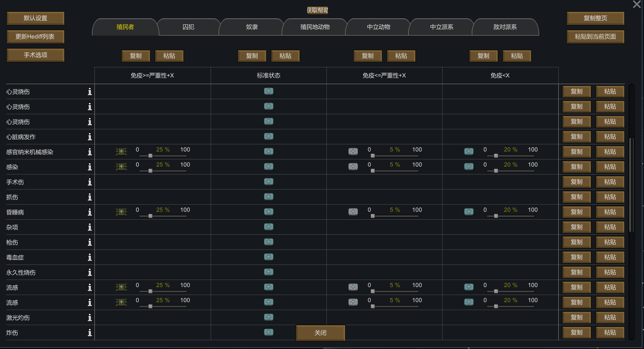View info for 抓伤 row

pos(90,197)
